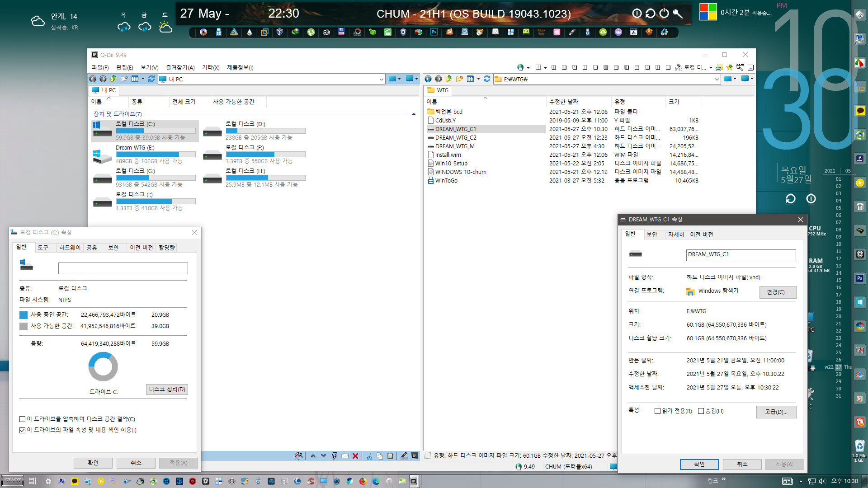Toggle the compress this drive checkbox
This screenshot has height=488, width=868.
(22, 419)
